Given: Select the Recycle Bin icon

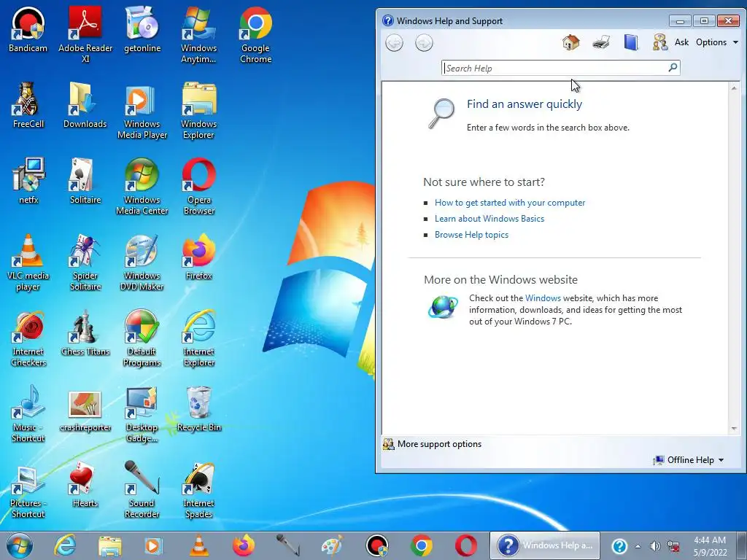Looking at the screenshot, I should pyautogui.click(x=198, y=408).
